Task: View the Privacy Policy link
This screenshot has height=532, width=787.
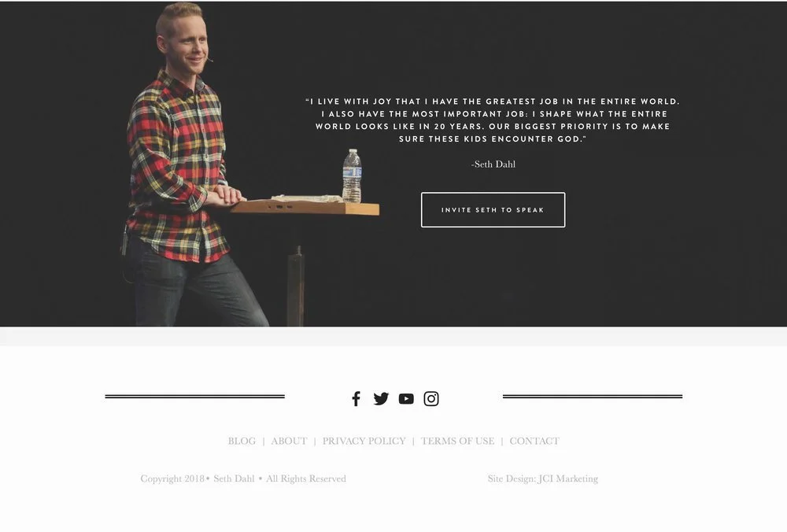Action: point(364,441)
